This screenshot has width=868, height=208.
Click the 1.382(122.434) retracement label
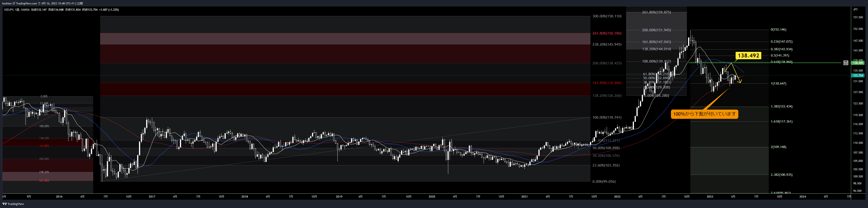pyautogui.click(x=782, y=106)
